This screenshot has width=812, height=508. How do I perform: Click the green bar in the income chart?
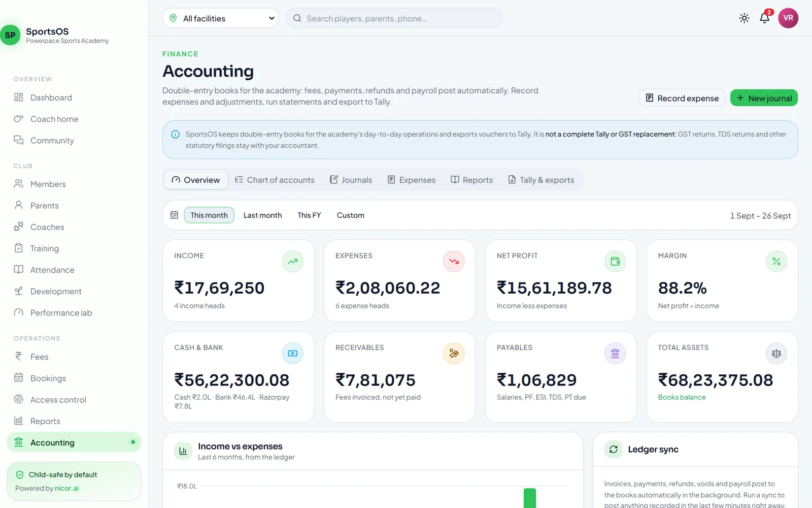click(x=530, y=498)
